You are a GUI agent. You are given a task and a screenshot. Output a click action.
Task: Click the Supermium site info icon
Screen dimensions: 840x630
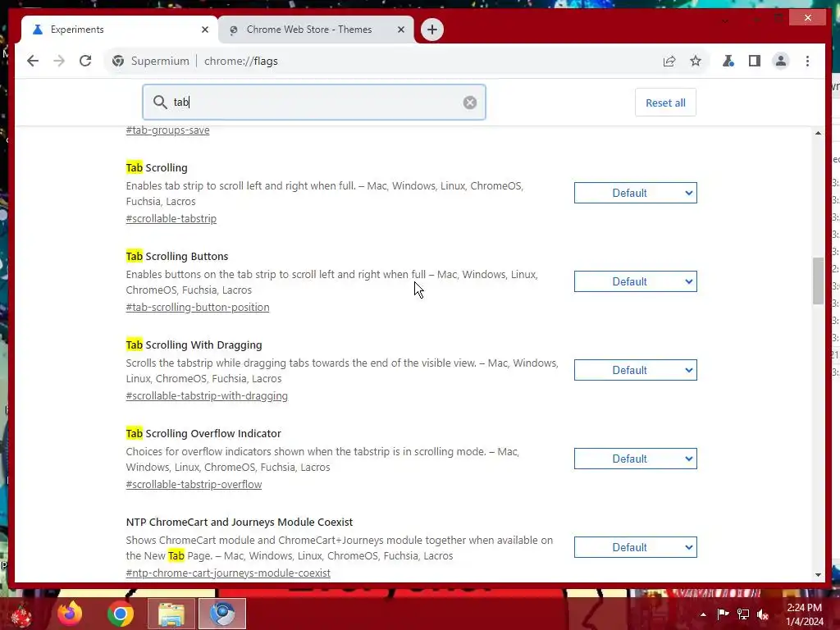[118, 61]
